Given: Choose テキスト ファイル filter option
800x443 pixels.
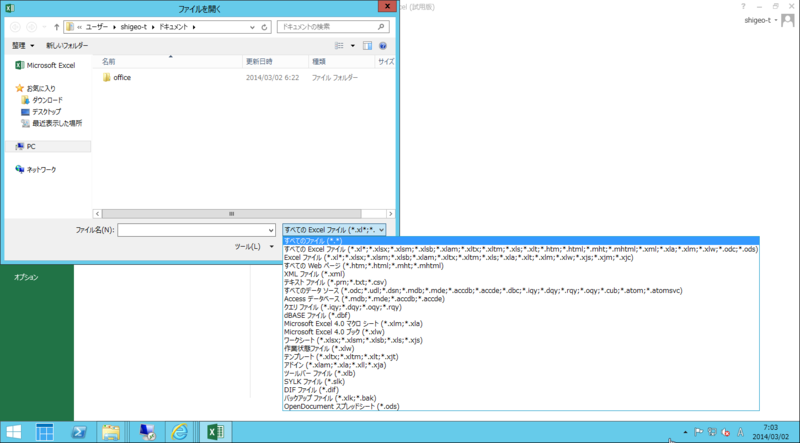Looking at the screenshot, I should [x=521, y=282].
